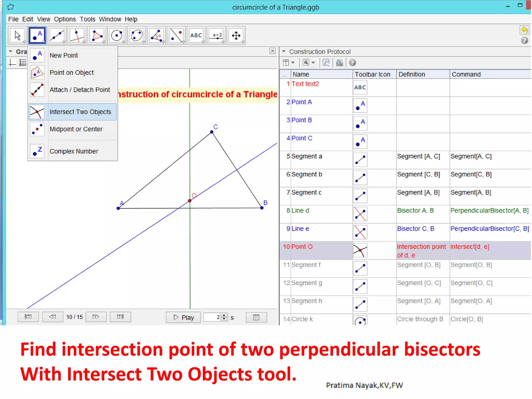Viewport: 532px width, 399px height.
Task: Open the Window menu
Action: point(110,19)
